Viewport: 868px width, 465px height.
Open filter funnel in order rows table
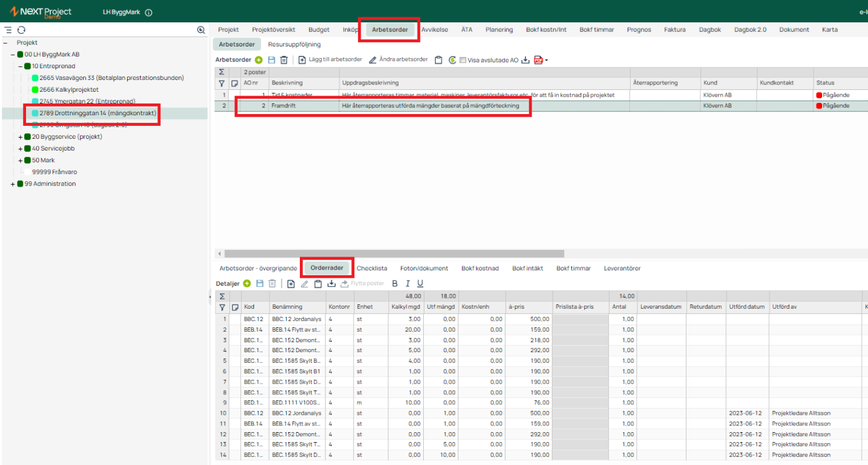(222, 307)
